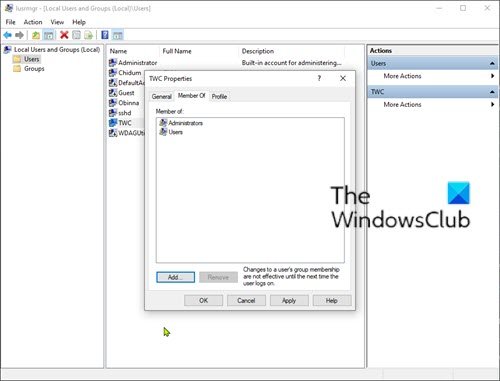Image resolution: width=500 pixels, height=381 pixels.
Task: Select Administrators in Member of list
Action: (185, 123)
